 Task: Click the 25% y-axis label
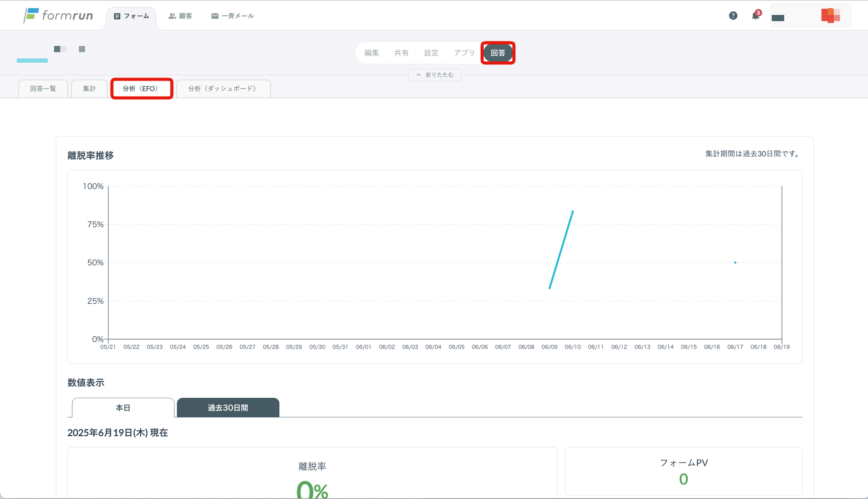coord(95,301)
